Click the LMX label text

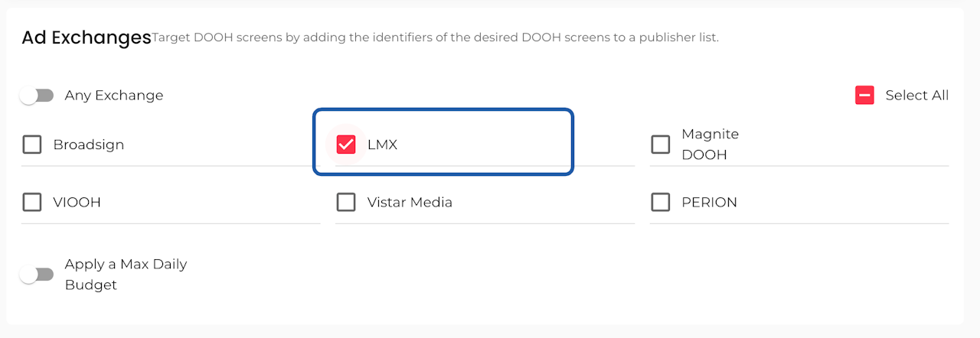tap(382, 145)
